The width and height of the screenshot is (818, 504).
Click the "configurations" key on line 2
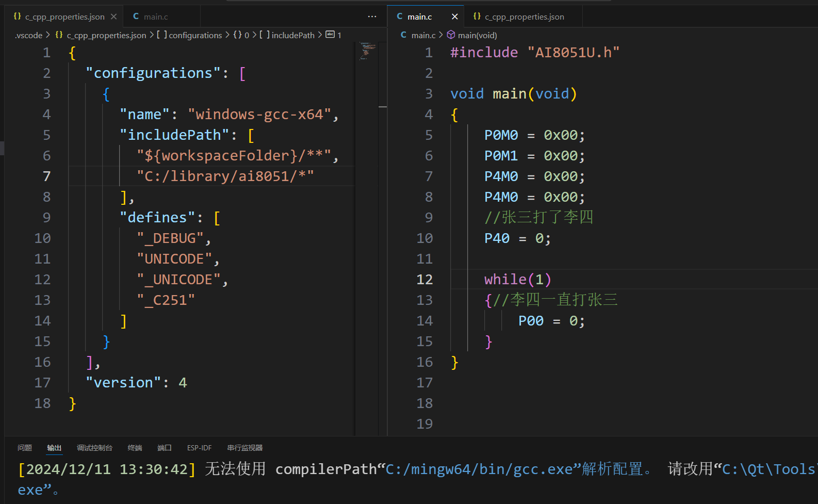click(x=153, y=73)
